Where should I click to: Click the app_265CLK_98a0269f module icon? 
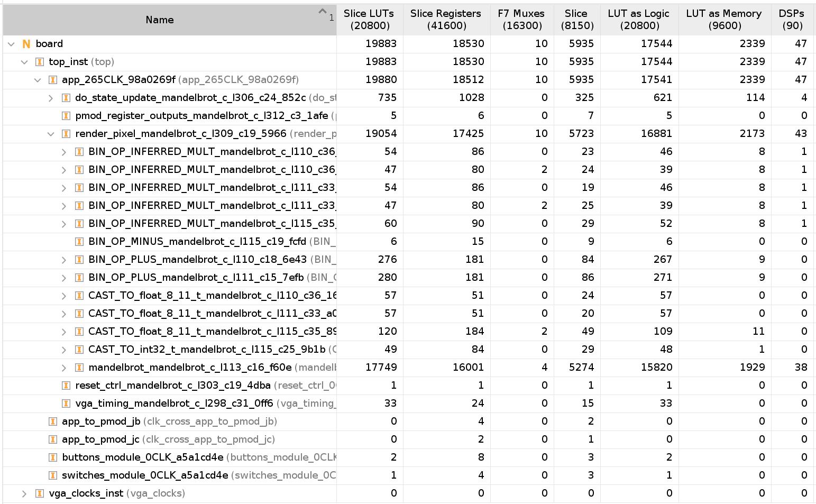tap(53, 80)
